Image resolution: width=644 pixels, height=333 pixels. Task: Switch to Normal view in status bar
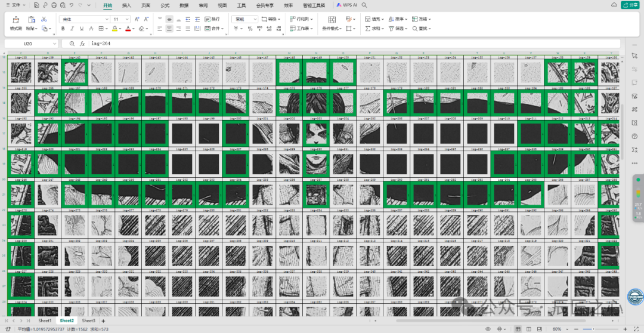[x=519, y=329]
